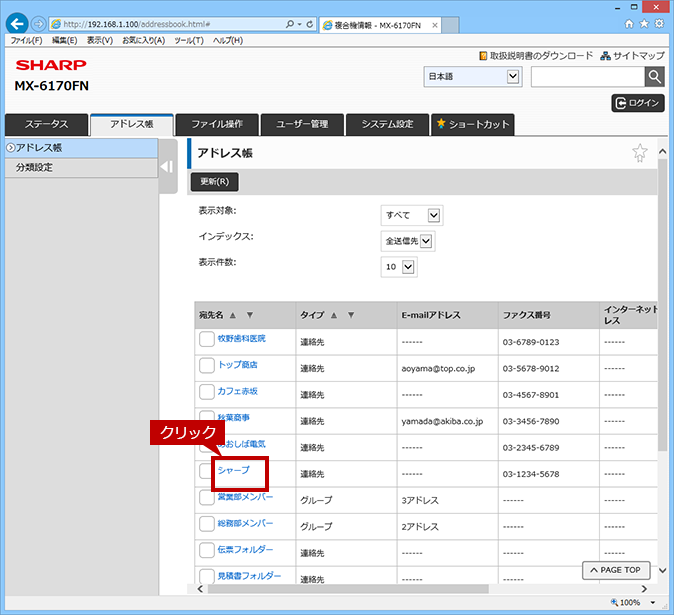Tick the 総務部メンバー group checkbox

coord(206,524)
